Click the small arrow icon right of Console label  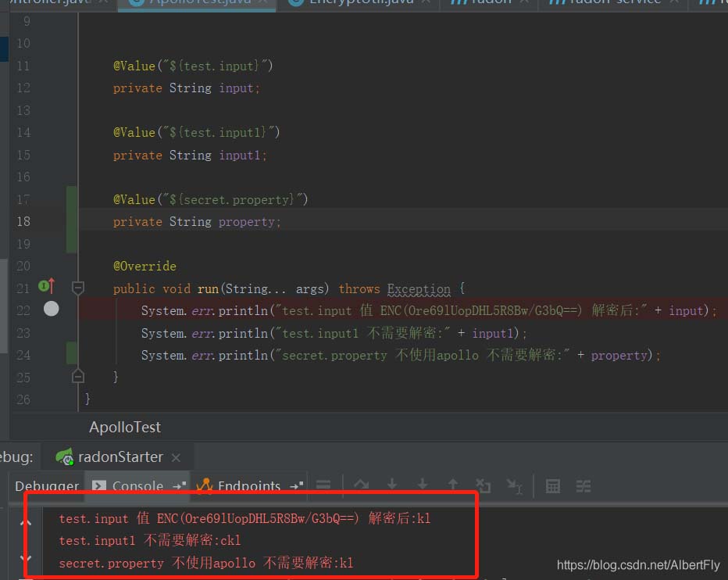(179, 485)
